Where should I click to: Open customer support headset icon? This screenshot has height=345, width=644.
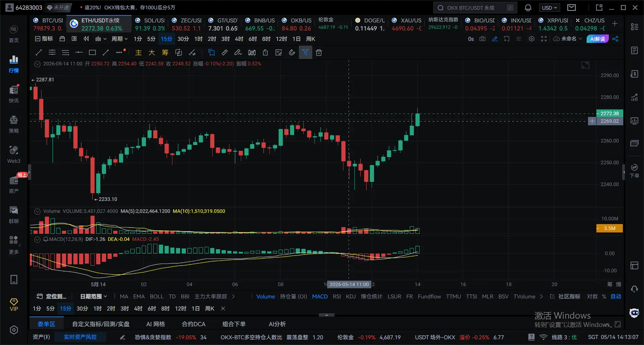tap(634, 289)
